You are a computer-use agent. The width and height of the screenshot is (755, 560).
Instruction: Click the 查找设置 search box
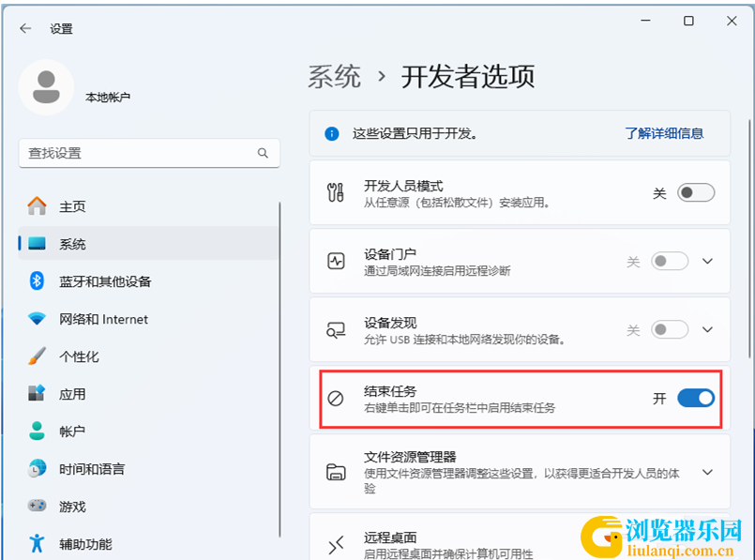[149, 153]
